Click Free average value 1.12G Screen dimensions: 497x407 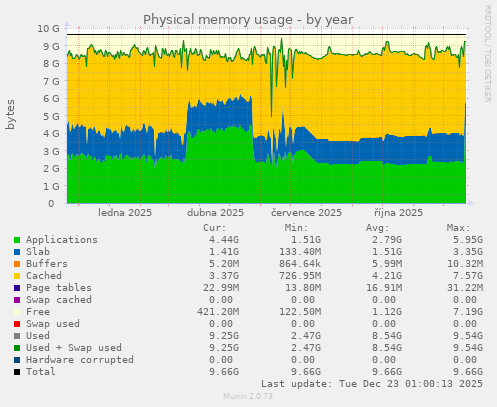tap(387, 312)
